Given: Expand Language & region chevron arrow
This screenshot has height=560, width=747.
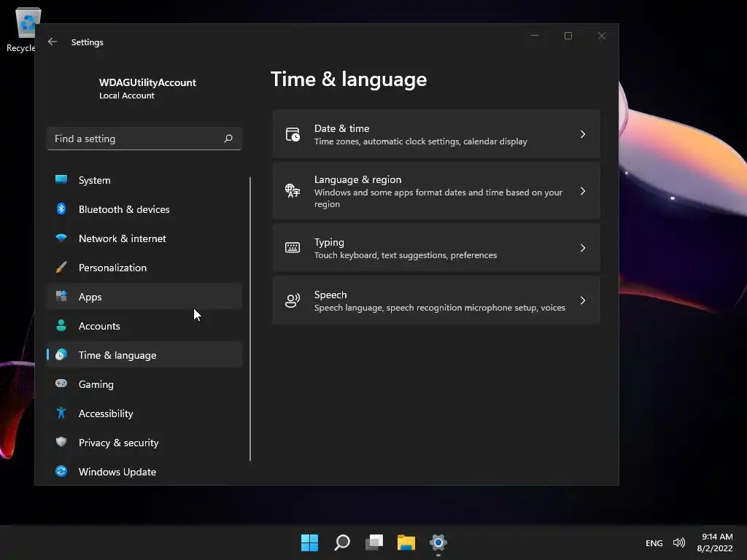Looking at the screenshot, I should coord(583,191).
